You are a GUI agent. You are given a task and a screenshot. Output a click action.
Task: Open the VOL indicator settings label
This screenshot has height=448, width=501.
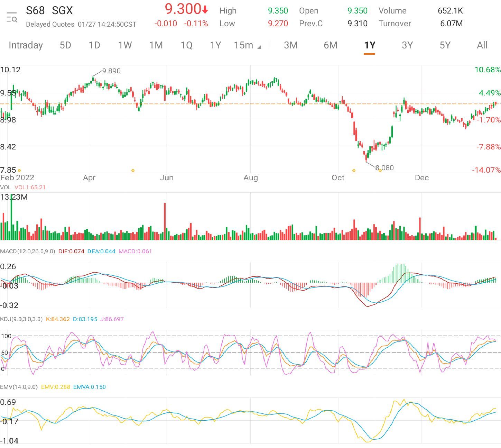click(x=6, y=187)
